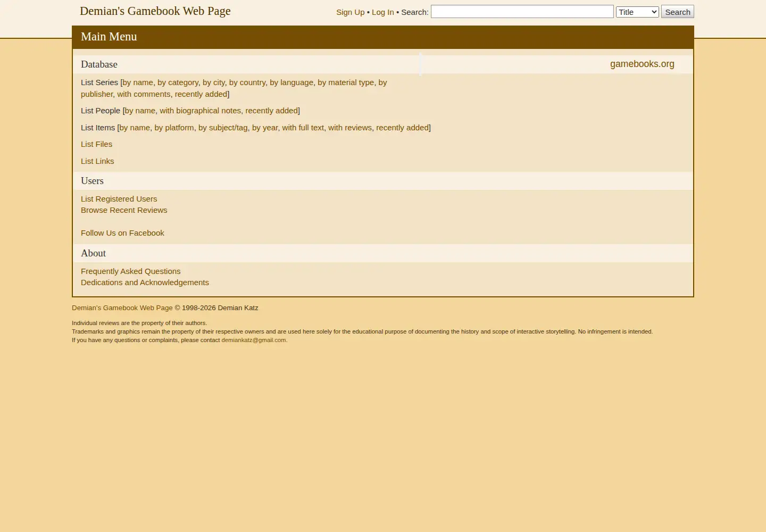This screenshot has width=766, height=532.
Task: List items by subject/tag
Action: click(x=223, y=128)
